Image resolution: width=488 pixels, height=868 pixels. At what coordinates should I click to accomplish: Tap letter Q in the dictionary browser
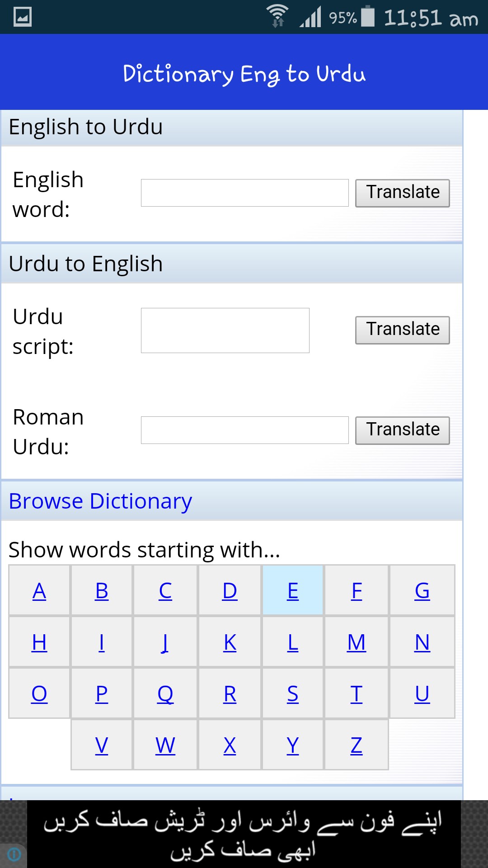click(165, 694)
